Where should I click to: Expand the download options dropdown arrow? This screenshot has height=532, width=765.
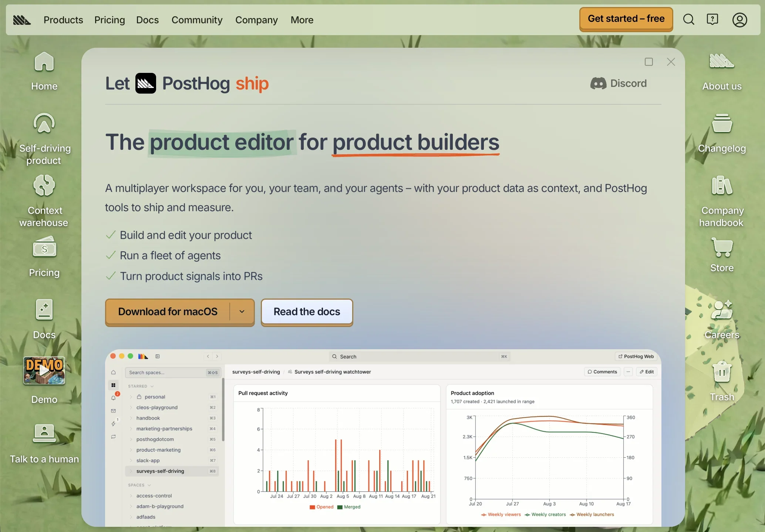[x=242, y=312]
